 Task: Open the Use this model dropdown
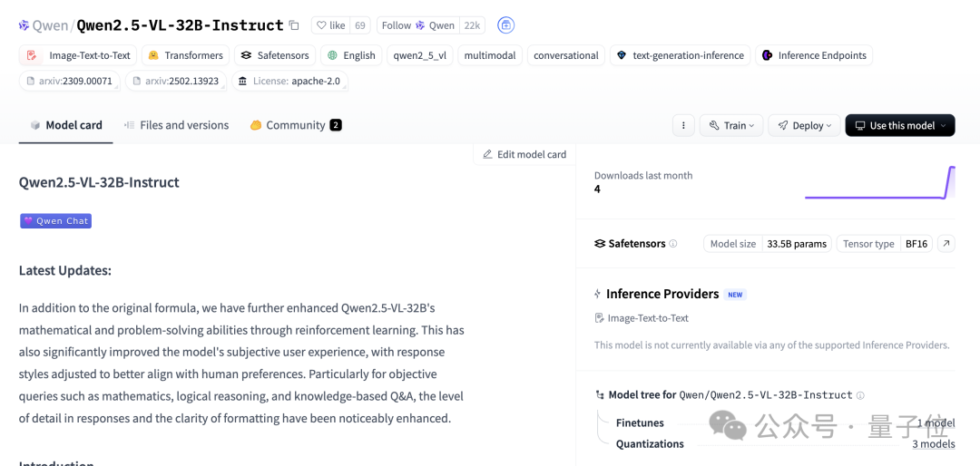pos(899,126)
